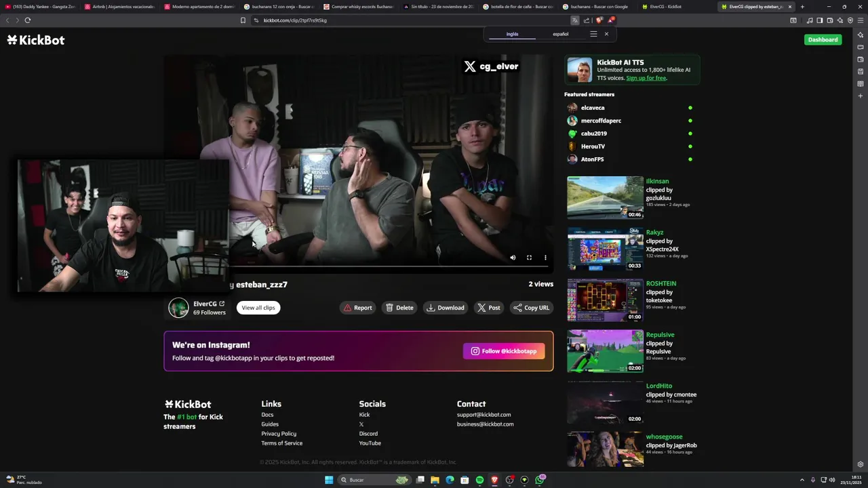Click support@kickbot.com email link
The width and height of the screenshot is (868, 488).
(x=484, y=415)
